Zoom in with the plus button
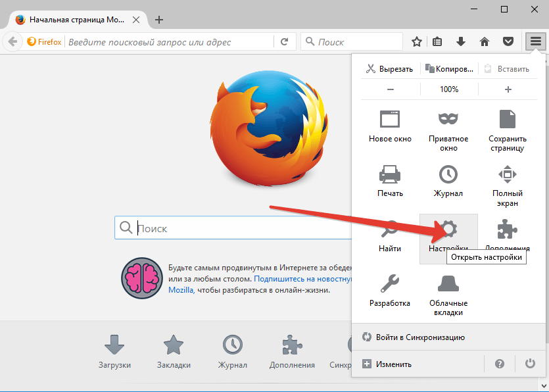 click(508, 89)
